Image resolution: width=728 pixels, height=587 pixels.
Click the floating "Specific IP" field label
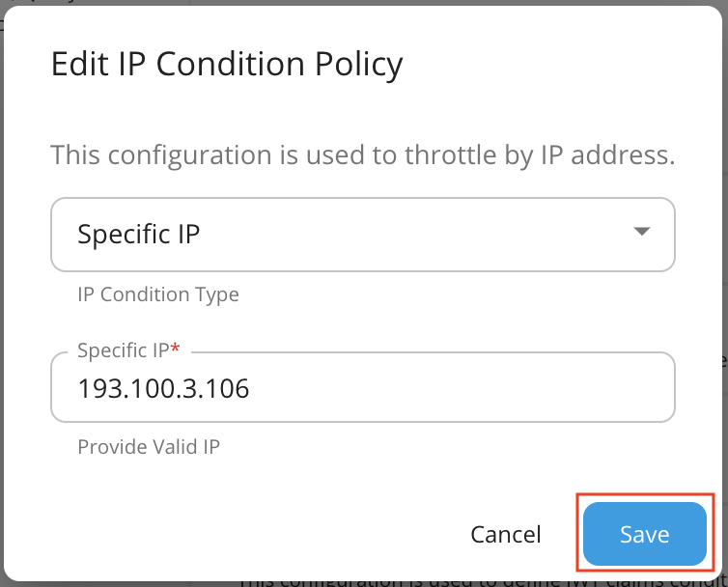(122, 351)
